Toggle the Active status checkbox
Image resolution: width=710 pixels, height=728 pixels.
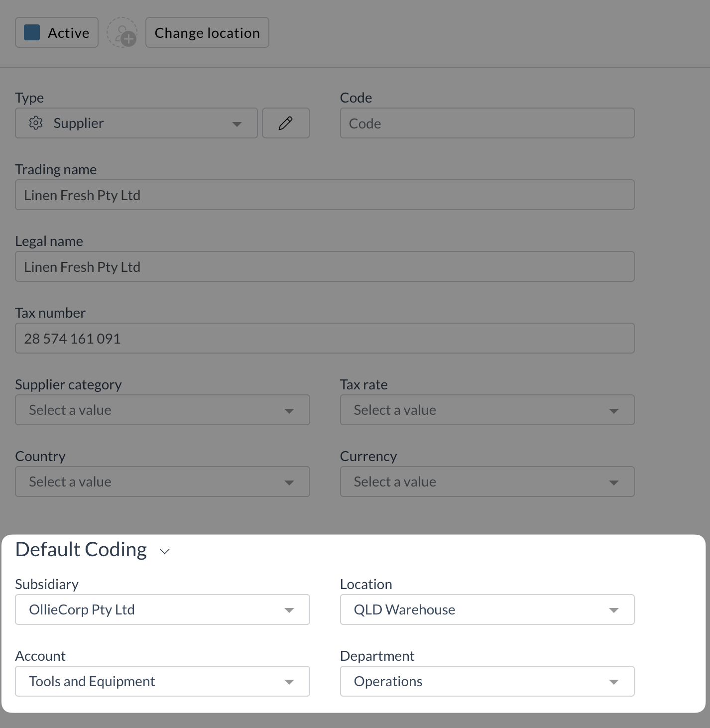(x=32, y=33)
